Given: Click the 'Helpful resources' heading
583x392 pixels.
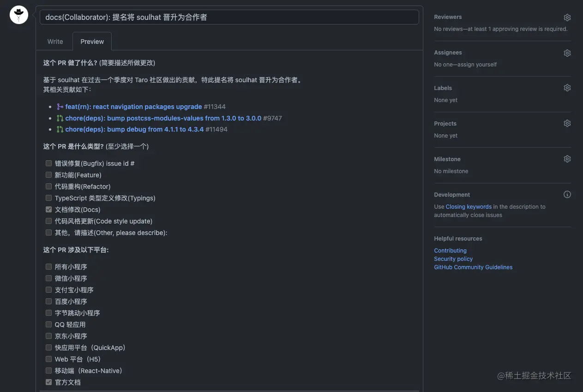Looking at the screenshot, I should tap(458, 239).
